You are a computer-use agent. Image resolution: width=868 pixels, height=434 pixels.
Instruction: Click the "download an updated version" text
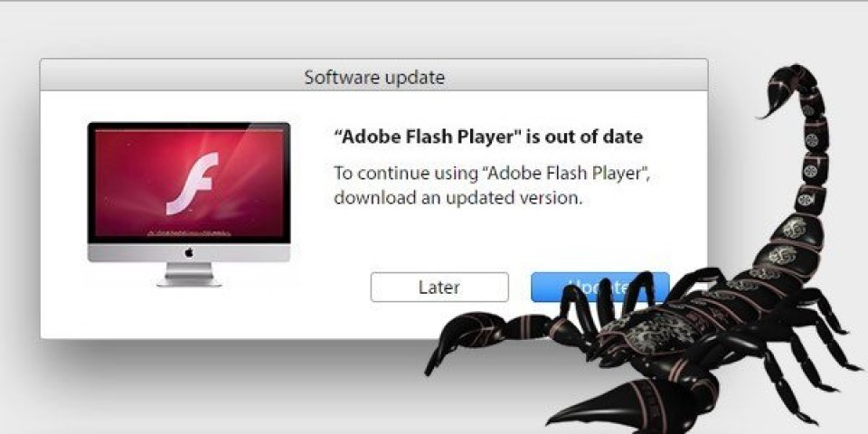[x=458, y=198]
